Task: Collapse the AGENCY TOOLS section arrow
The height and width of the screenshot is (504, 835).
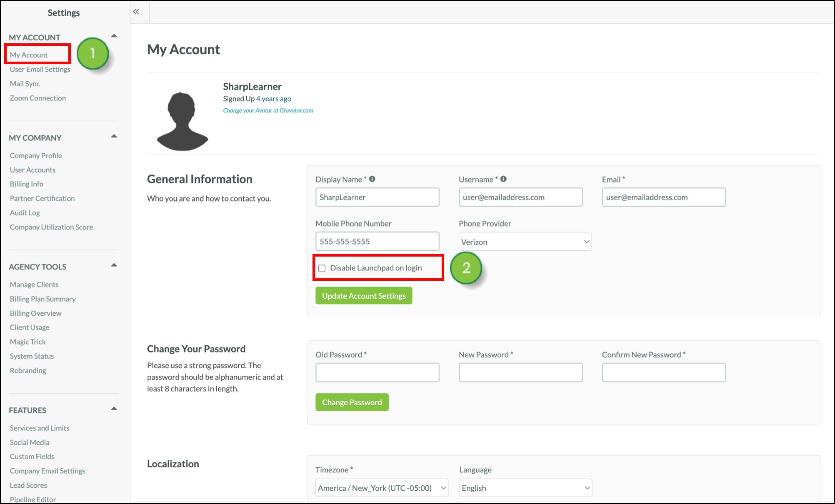Action: tap(114, 265)
